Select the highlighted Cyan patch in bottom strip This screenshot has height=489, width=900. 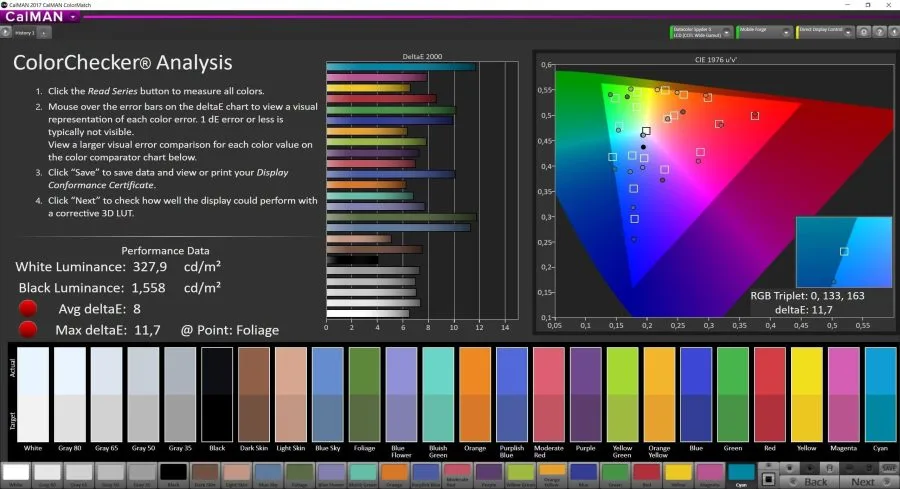click(742, 474)
